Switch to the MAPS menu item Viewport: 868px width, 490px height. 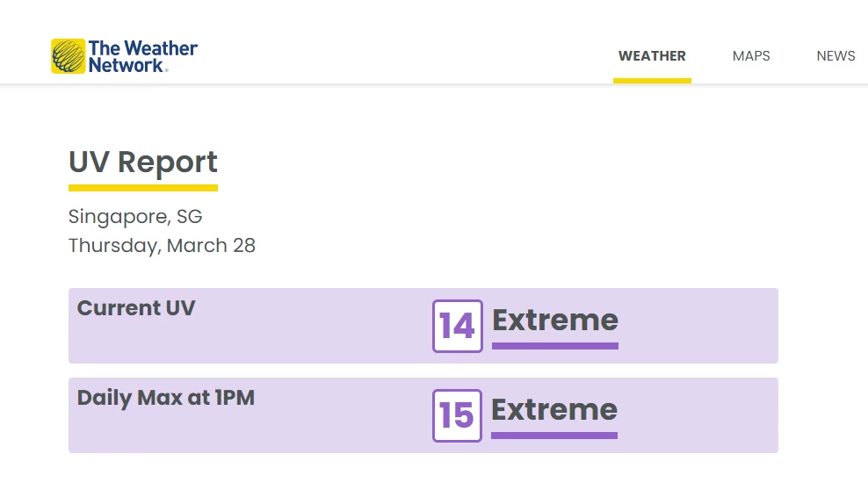coord(751,56)
